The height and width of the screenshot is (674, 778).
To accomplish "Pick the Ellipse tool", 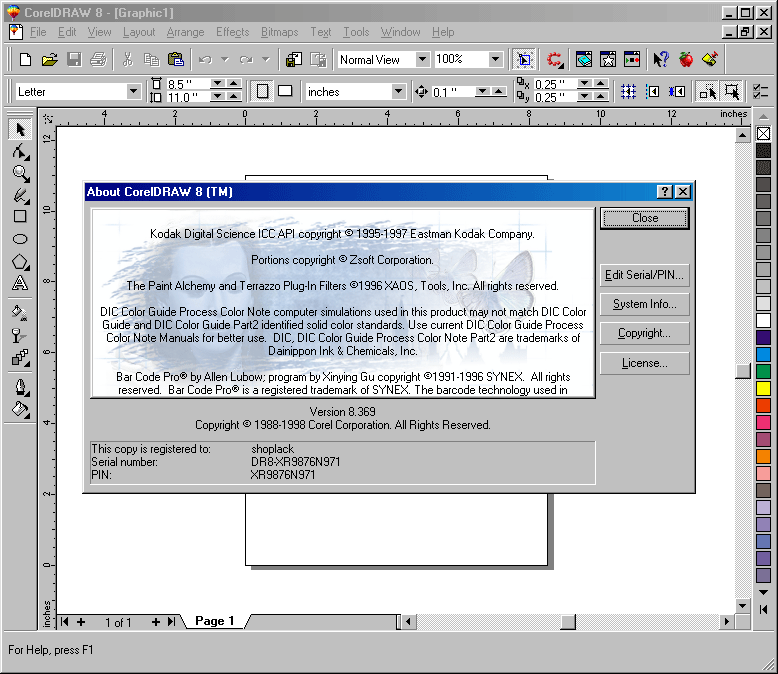I will coord(20,239).
